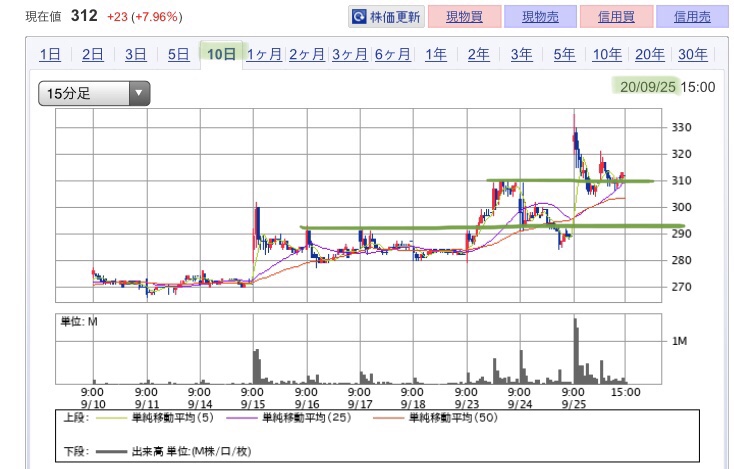734x469 pixels.
Task: Select the 10日 range tab
Action: point(221,54)
